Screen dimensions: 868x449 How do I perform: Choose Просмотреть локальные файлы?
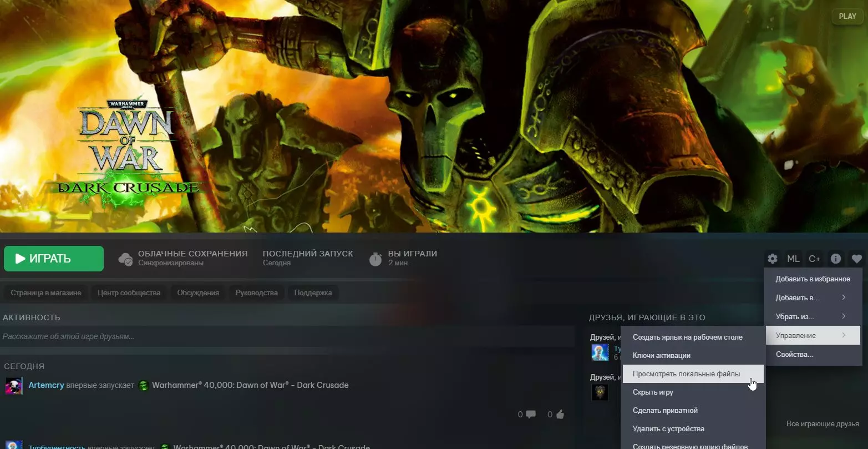pos(693,374)
